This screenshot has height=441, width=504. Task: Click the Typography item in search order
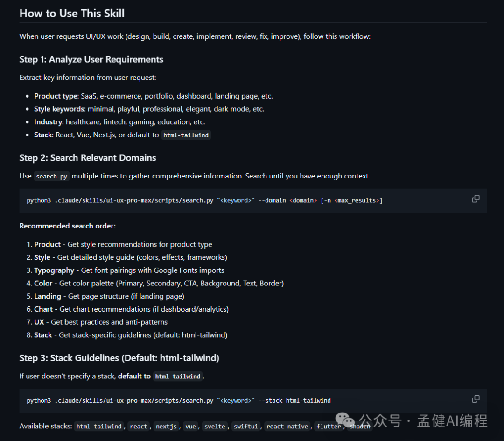tap(54, 270)
